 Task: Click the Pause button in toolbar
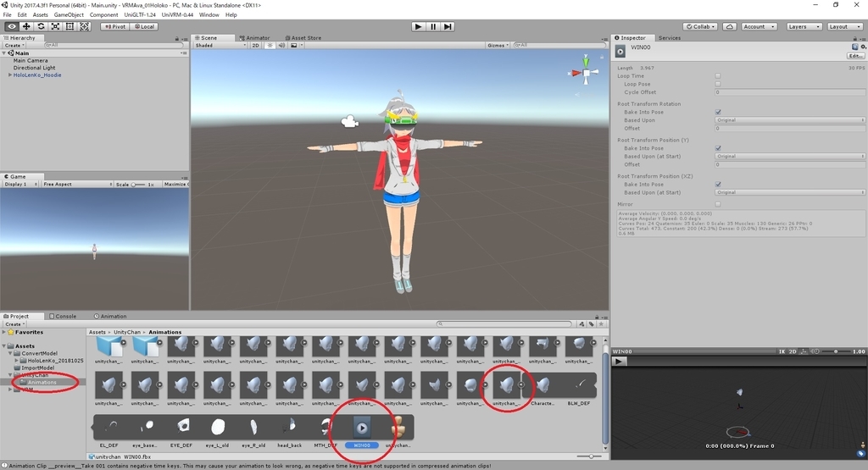(x=433, y=26)
